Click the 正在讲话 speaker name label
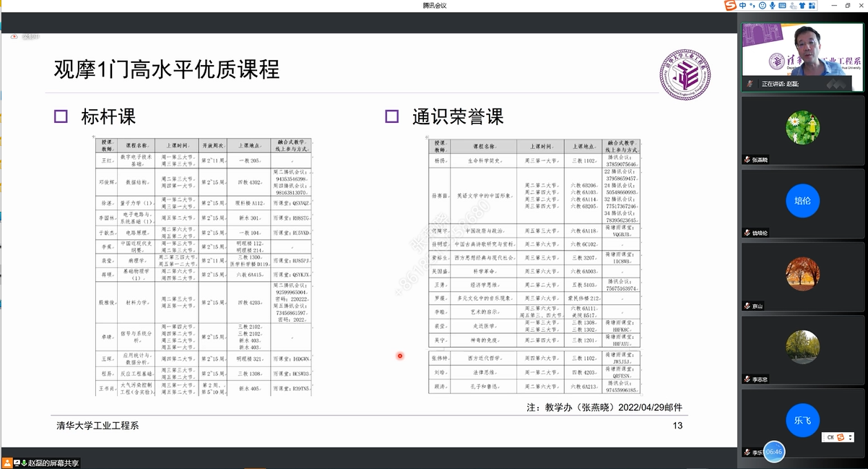Viewport: 868px width, 469px height. click(x=781, y=84)
